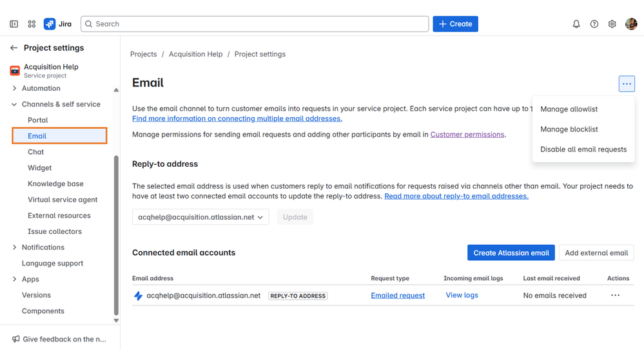Choose Disable all email requests
Image resolution: width=644 pixels, height=362 pixels.
583,149
